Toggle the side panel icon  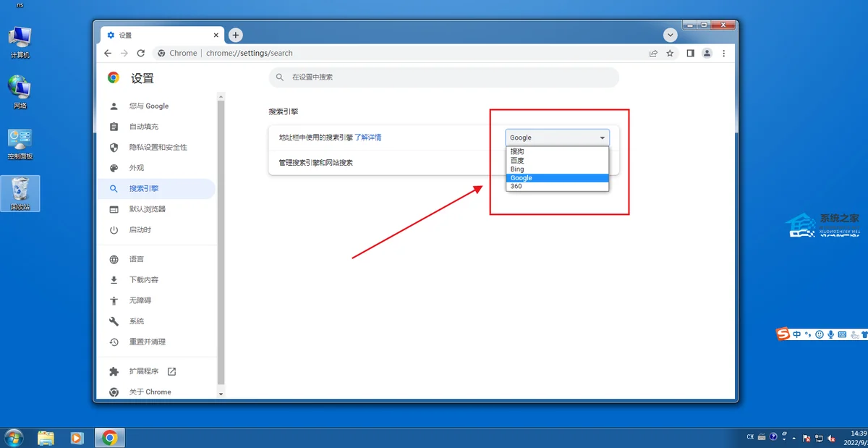[690, 53]
